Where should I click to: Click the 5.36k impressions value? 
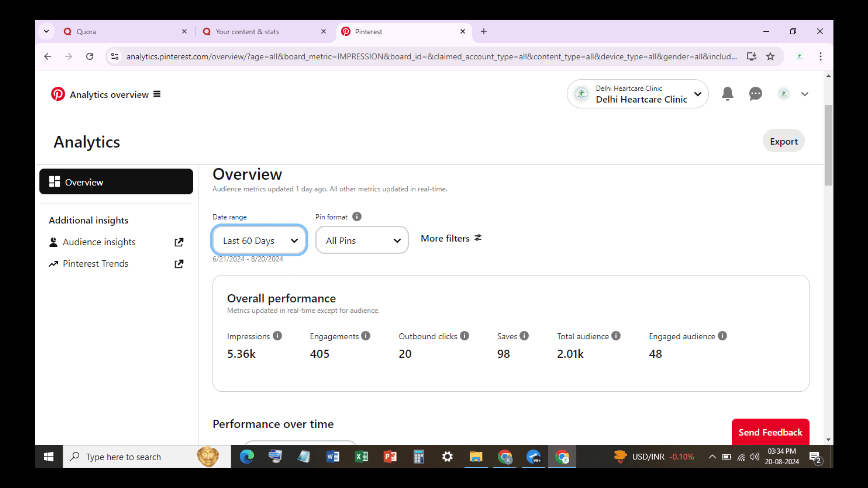[x=241, y=354]
